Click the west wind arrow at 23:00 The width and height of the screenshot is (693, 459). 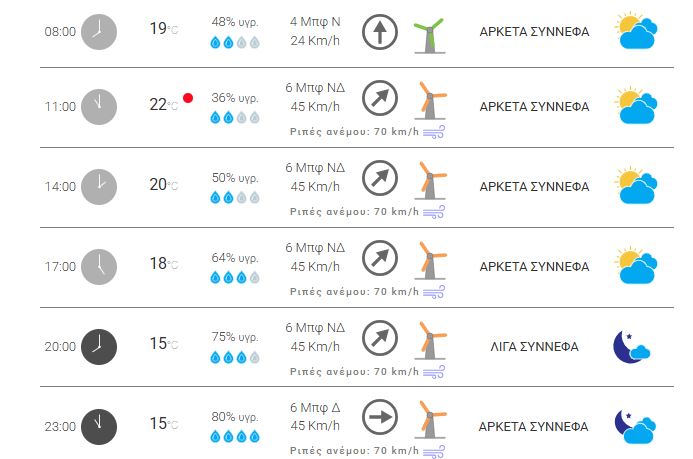click(x=379, y=417)
